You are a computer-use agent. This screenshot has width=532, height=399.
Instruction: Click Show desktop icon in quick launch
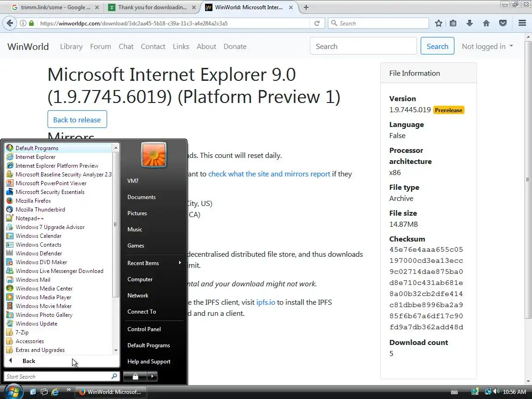click(33, 392)
